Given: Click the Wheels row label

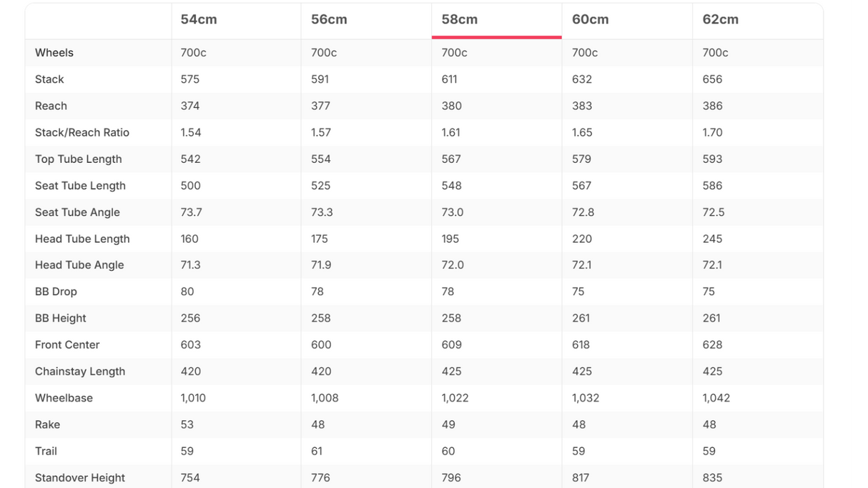Looking at the screenshot, I should (54, 53).
